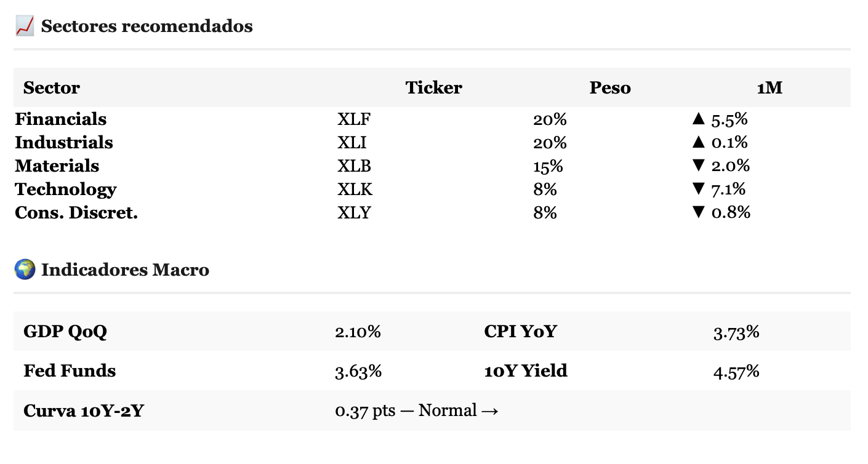The image size is (868, 464).
Task: Click the XLK ticker symbol
Action: point(355,190)
